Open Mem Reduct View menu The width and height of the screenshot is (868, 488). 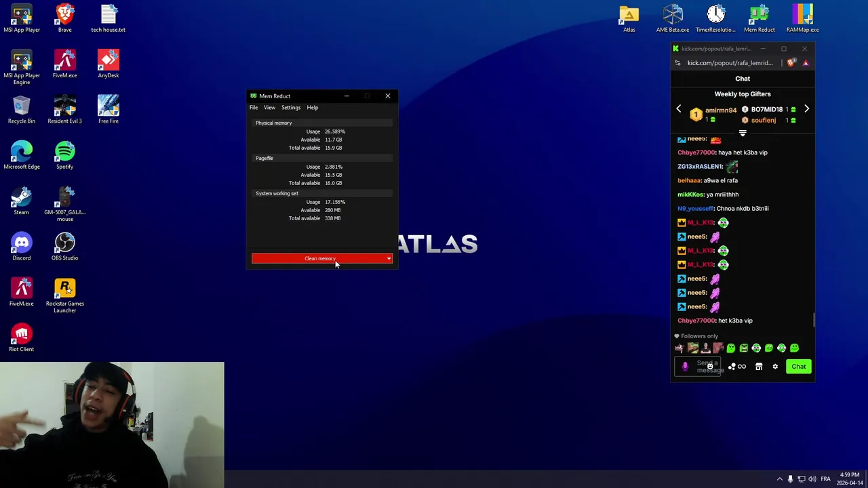[269, 108]
